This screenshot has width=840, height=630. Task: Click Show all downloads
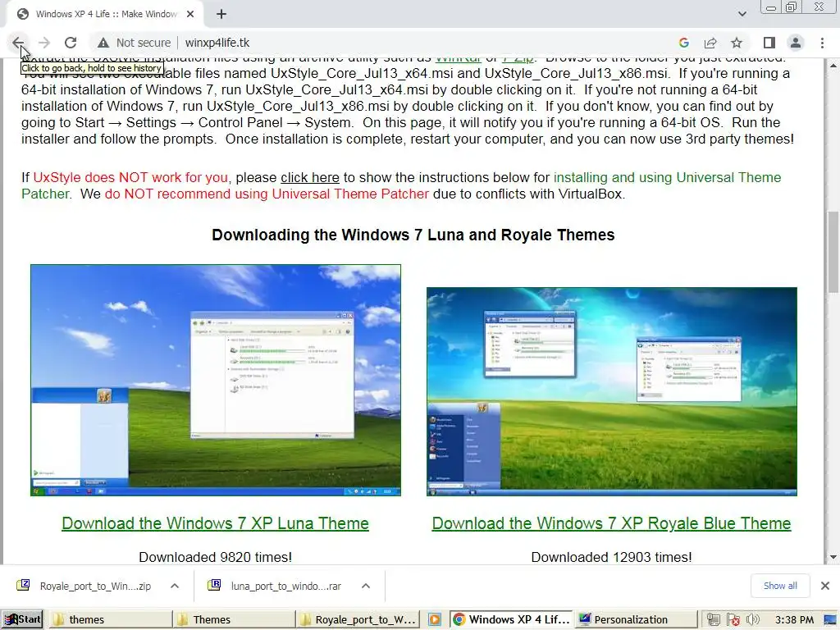780,586
